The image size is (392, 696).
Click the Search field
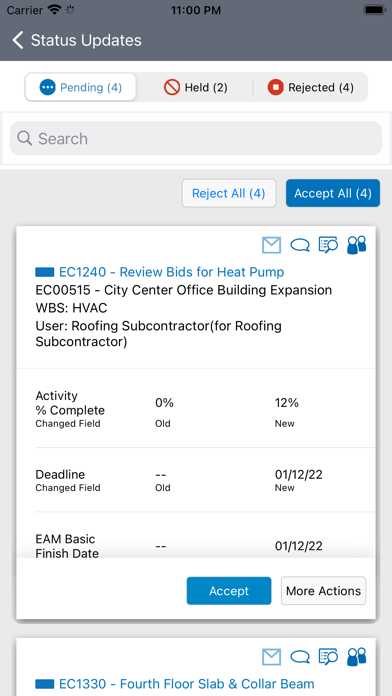(x=196, y=138)
